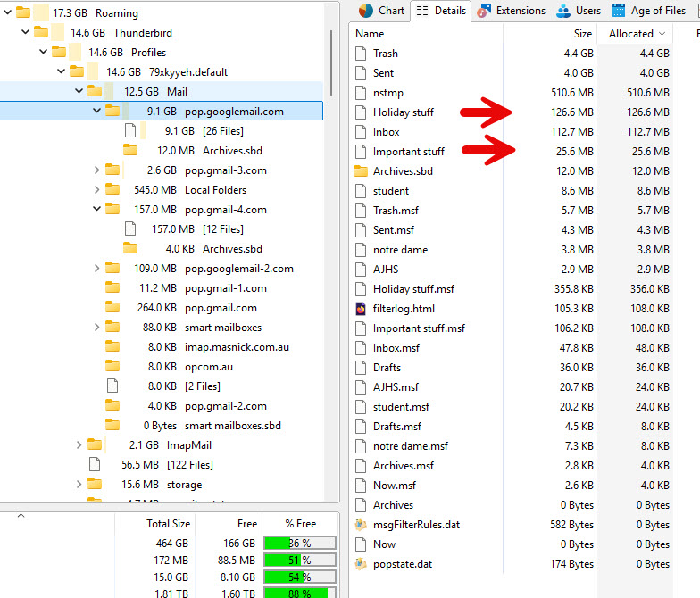700x598 pixels.
Task: Sort drives by % Free header
Action: [300, 524]
